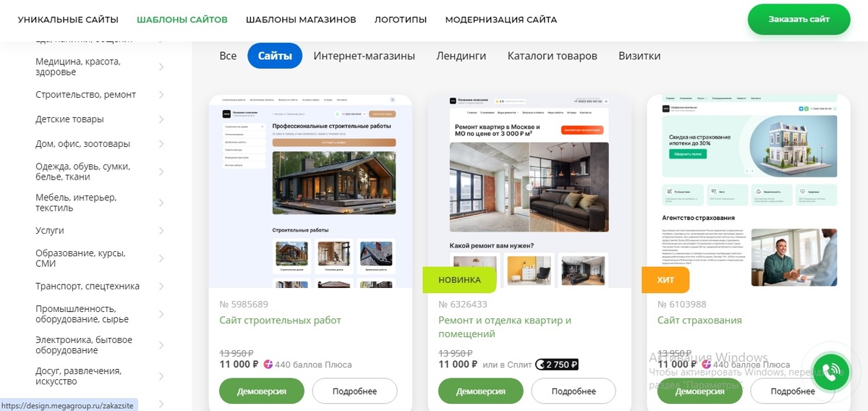Image resolution: width=868 pixels, height=411 pixels.
Task: Click the orange ХИТ label badge
Action: coord(665,280)
